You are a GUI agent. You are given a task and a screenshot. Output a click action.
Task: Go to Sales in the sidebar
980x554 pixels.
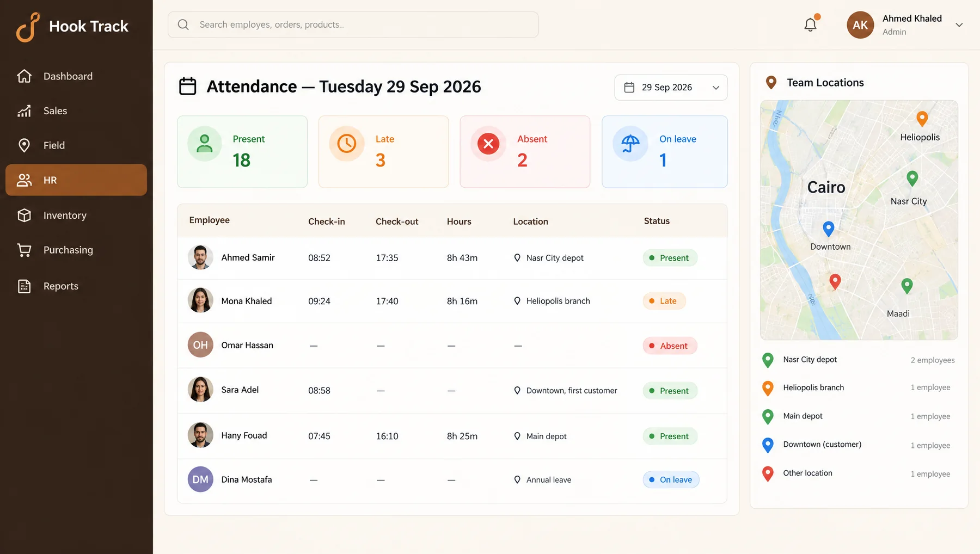coord(76,111)
